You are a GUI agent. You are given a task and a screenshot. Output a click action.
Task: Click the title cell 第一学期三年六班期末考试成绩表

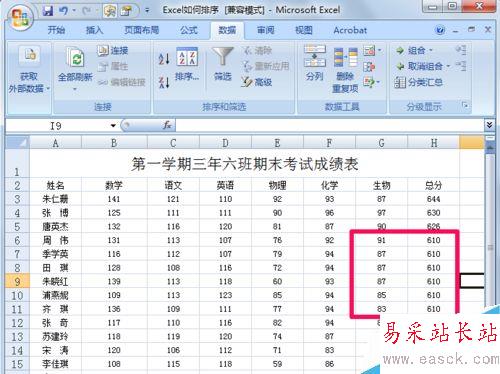pyautogui.click(x=245, y=164)
